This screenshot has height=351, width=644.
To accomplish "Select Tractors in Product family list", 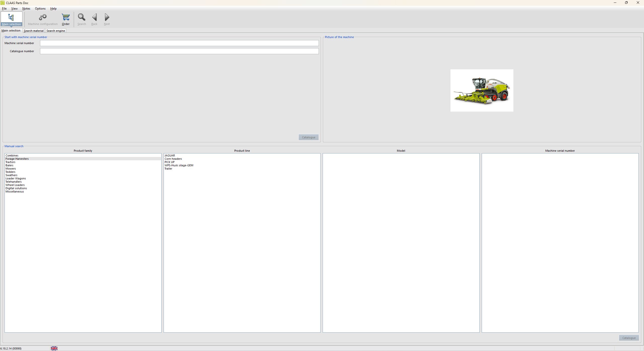I will [x=11, y=162].
